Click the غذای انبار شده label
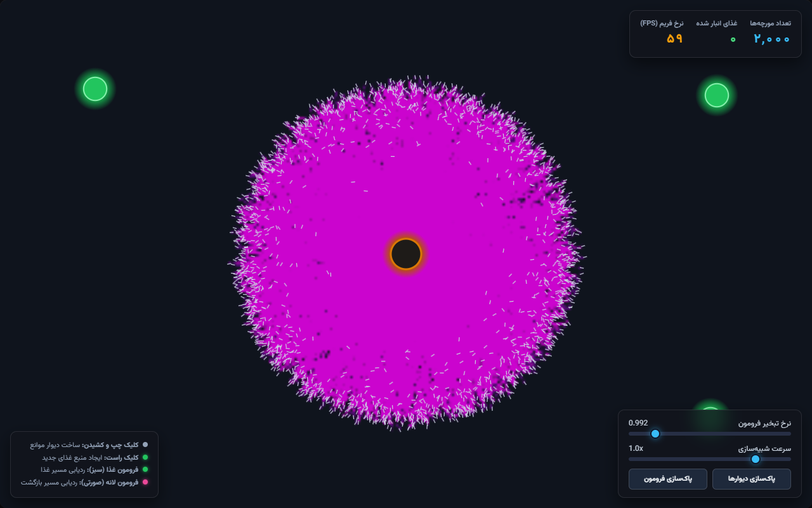812x508 pixels. point(717,23)
